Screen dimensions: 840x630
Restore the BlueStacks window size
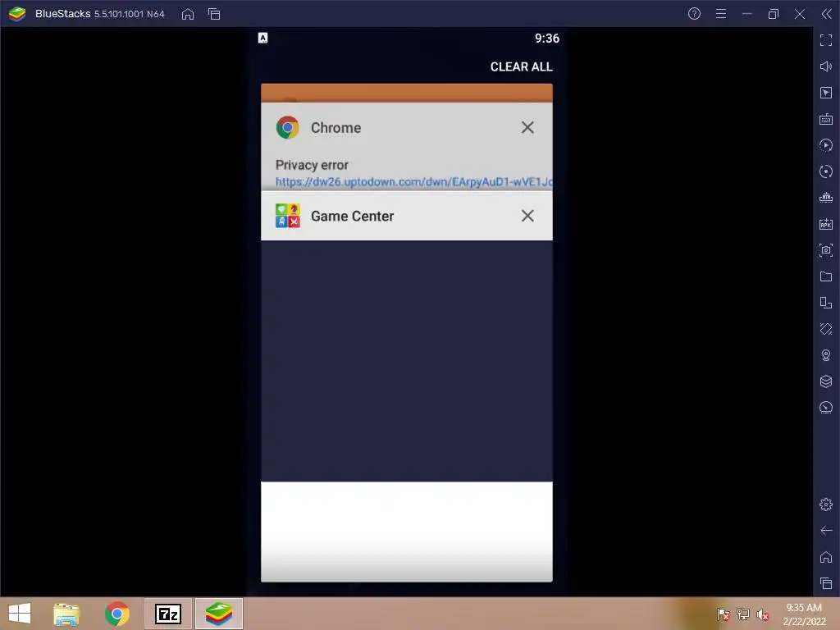point(774,14)
